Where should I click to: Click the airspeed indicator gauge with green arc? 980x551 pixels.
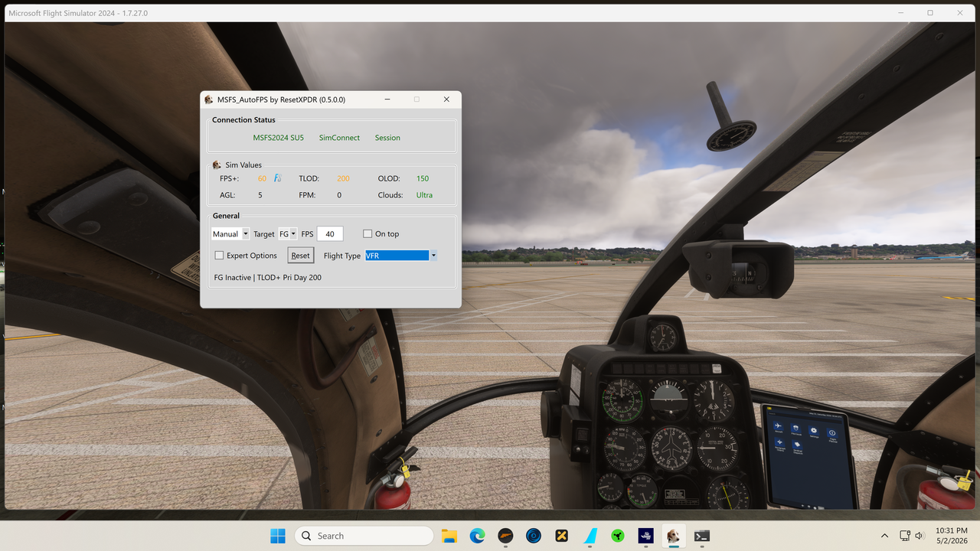622,401
